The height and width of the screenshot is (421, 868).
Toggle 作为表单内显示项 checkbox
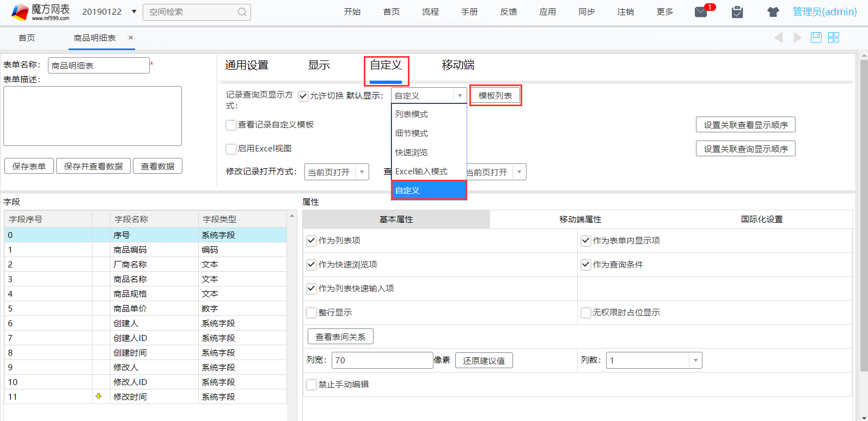coord(586,241)
